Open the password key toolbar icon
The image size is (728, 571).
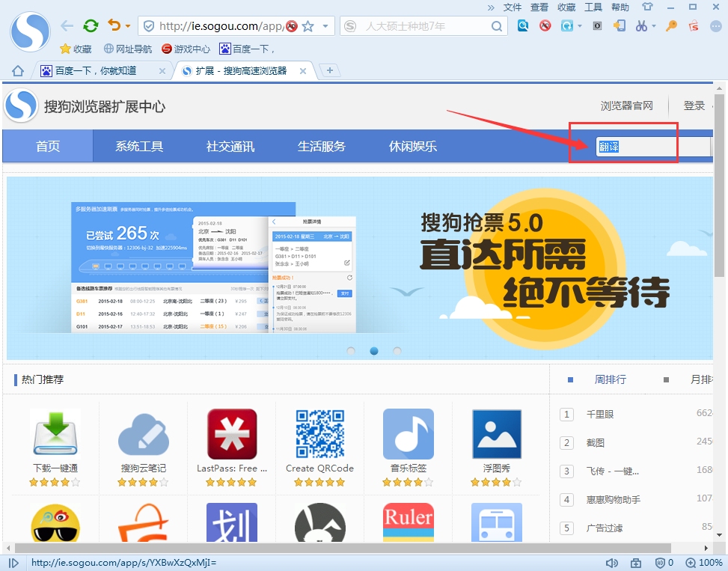pyautogui.click(x=672, y=25)
